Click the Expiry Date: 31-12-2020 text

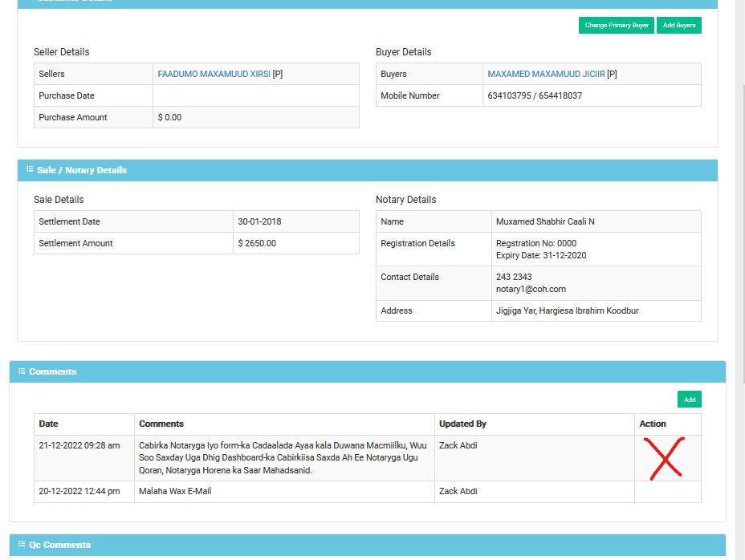click(541, 256)
